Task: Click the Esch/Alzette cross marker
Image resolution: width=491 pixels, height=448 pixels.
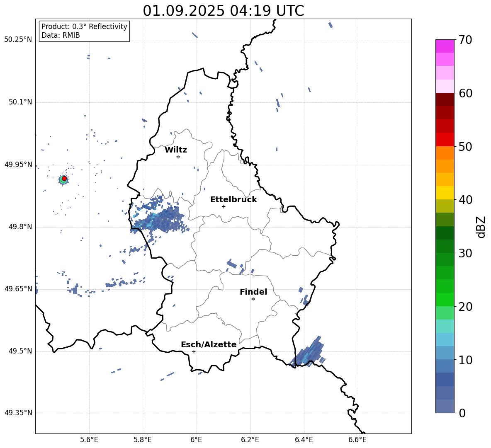Action: (x=194, y=351)
